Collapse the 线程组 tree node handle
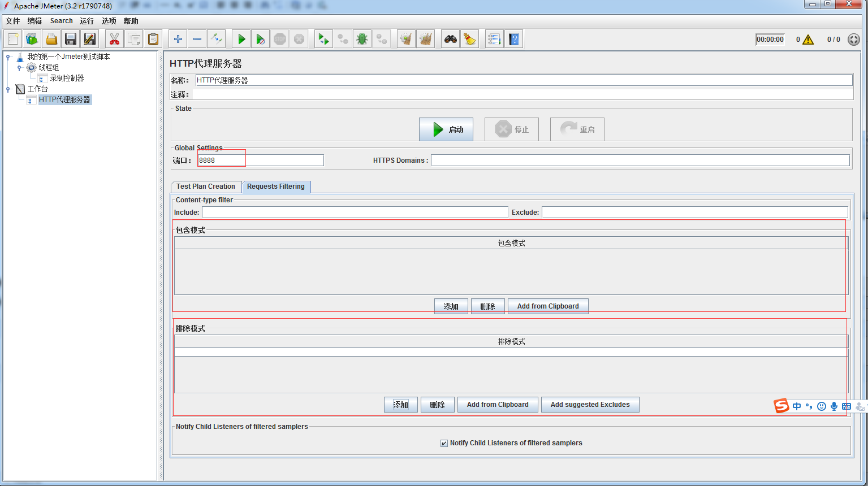This screenshot has height=486, width=868. (x=19, y=68)
